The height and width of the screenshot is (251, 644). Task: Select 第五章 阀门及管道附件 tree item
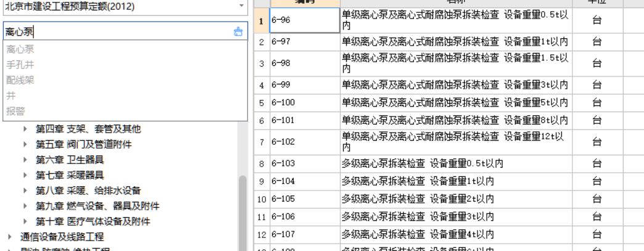click(x=83, y=144)
